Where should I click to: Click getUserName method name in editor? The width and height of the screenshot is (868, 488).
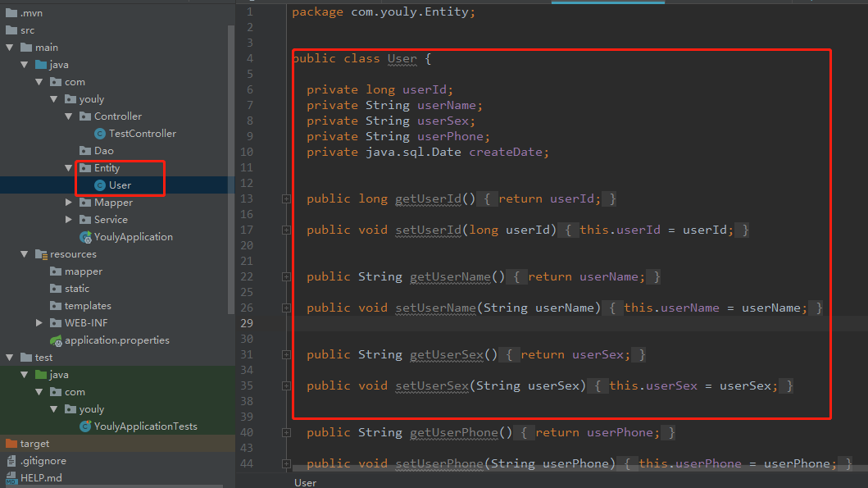tap(450, 277)
